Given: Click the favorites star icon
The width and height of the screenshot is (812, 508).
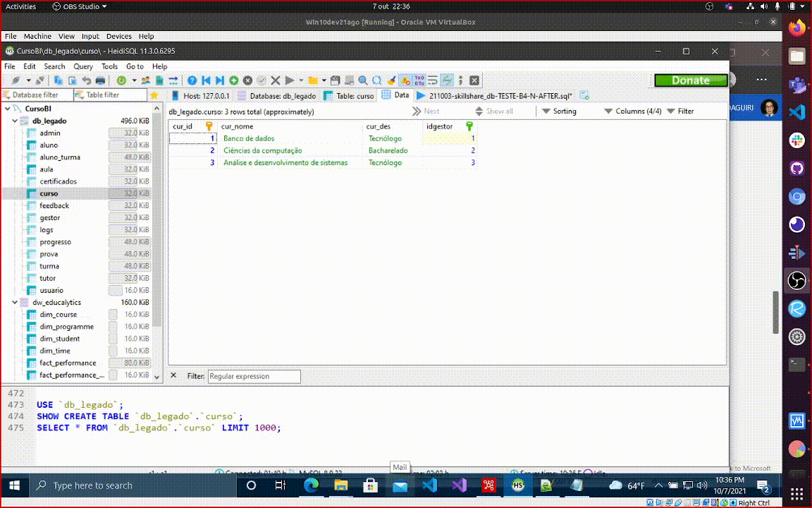Looking at the screenshot, I should click(x=154, y=95).
